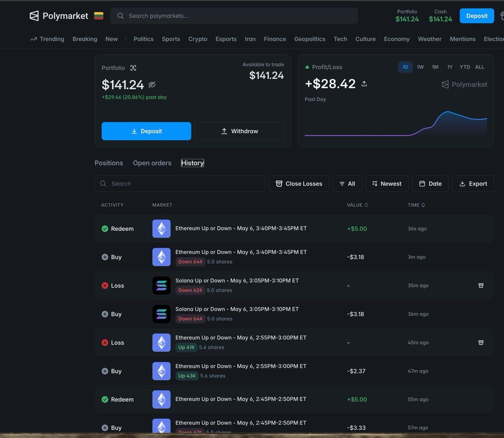Select the Redeem status icon at 55m ago

[105, 399]
